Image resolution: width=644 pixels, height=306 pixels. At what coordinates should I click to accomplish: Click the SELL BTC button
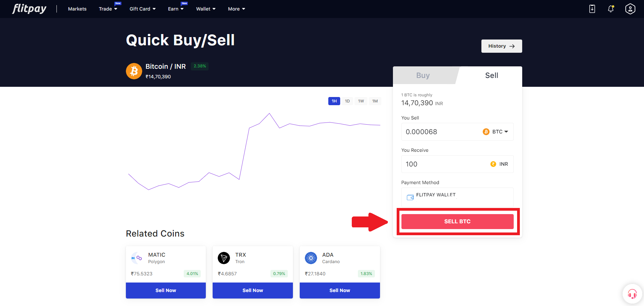click(457, 222)
